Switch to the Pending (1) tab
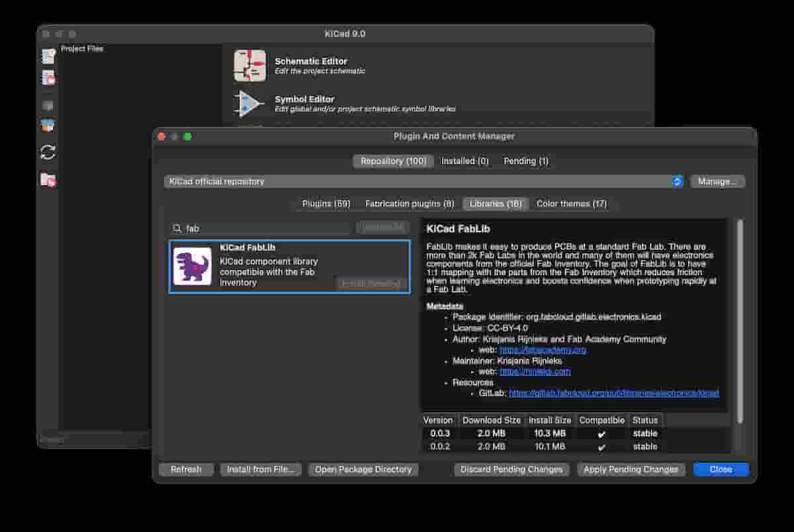The height and width of the screenshot is (532, 794). pos(526,161)
